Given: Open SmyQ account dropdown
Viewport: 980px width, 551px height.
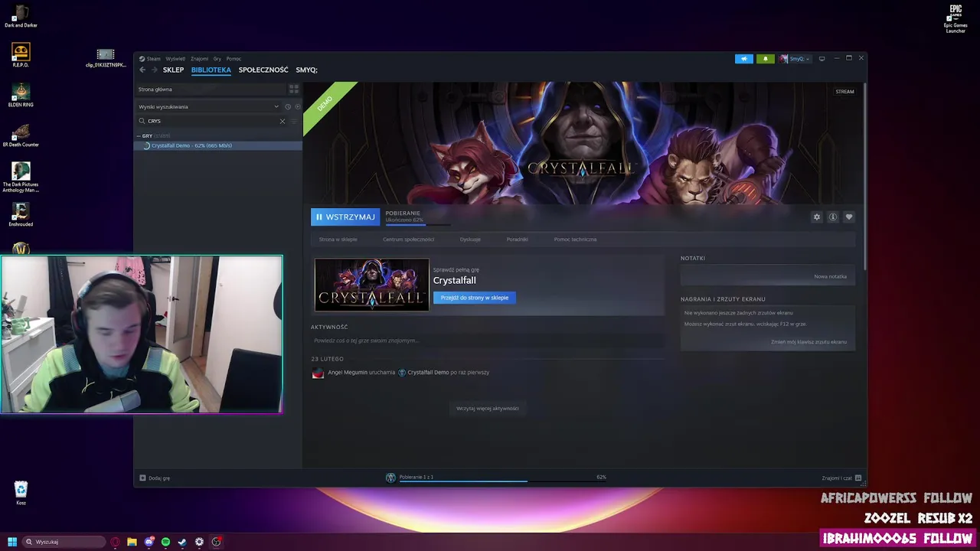Looking at the screenshot, I should (795, 59).
